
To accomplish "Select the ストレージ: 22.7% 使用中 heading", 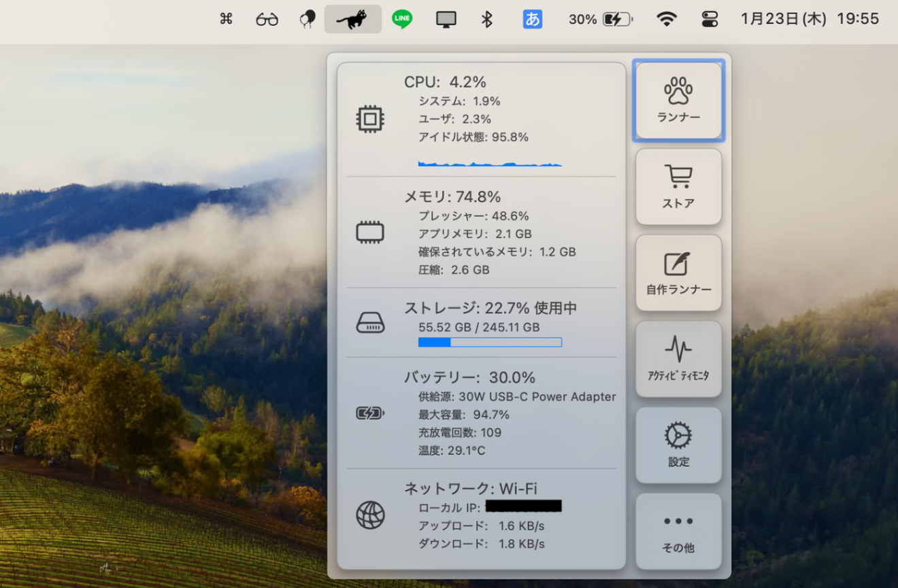I will tap(490, 309).
